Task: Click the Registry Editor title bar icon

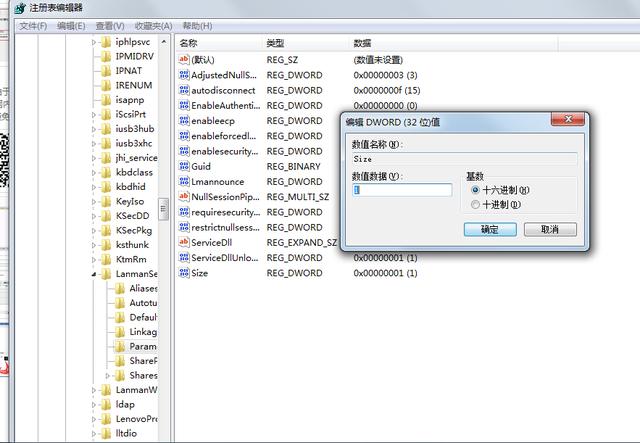Action: click(20, 8)
